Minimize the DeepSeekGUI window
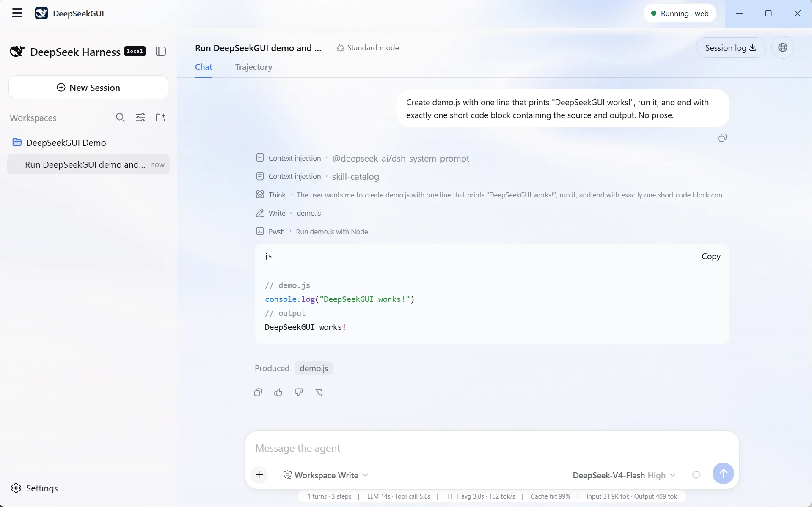This screenshot has height=507, width=812. tap(739, 13)
